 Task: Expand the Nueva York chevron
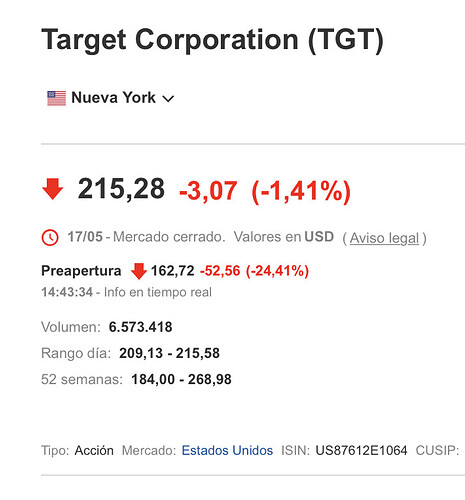pyautogui.click(x=168, y=99)
